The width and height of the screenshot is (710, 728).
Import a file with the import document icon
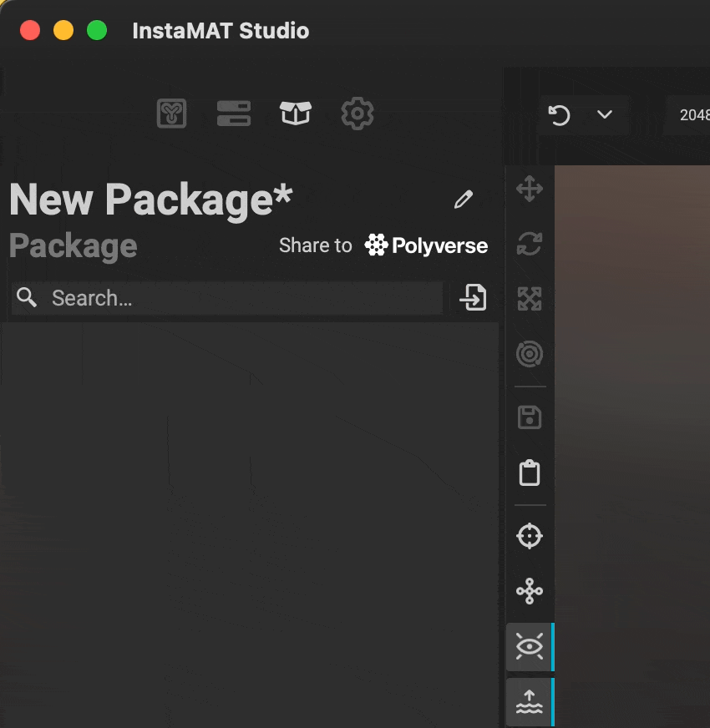473,297
